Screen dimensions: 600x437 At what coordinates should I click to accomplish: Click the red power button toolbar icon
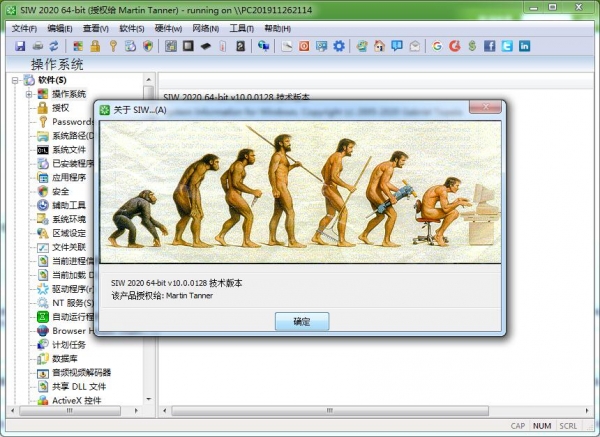[x=304, y=46]
